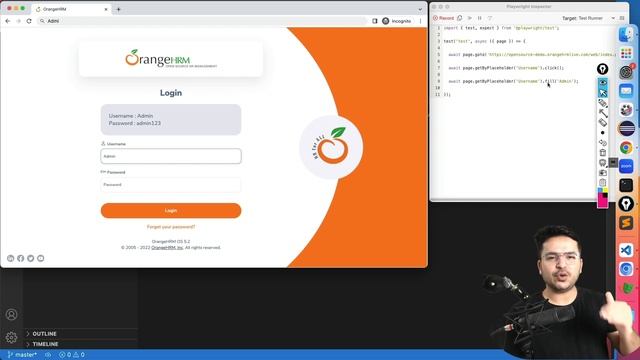Open Visual Studio Code from the Dock

click(626, 250)
